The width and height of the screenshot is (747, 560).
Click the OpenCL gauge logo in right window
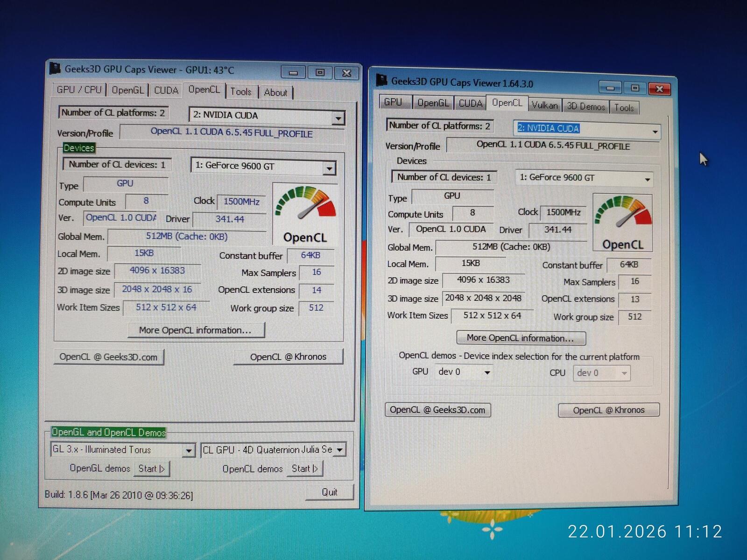point(622,223)
